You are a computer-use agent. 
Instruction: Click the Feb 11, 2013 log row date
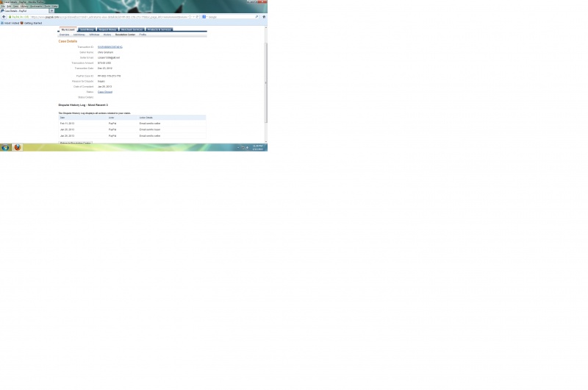pyautogui.click(x=67, y=124)
